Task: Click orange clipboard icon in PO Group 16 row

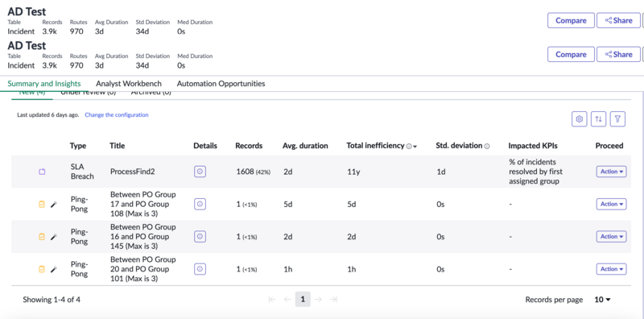Action: [x=42, y=236]
